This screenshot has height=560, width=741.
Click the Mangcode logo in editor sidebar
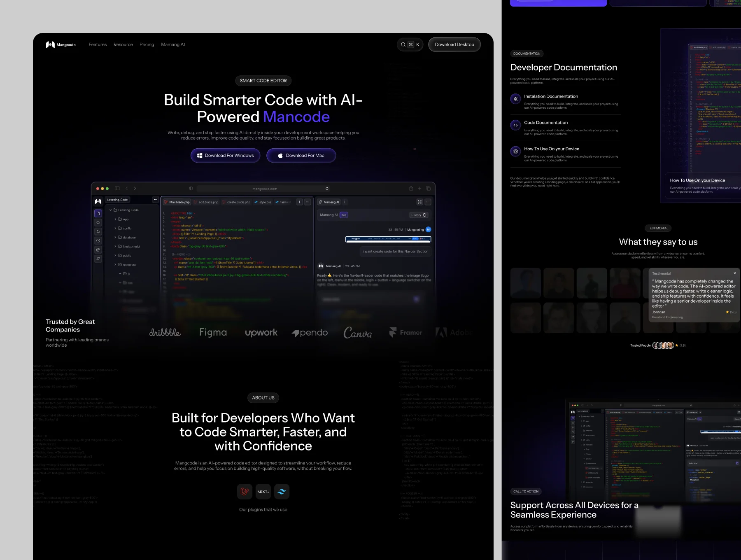(x=98, y=201)
